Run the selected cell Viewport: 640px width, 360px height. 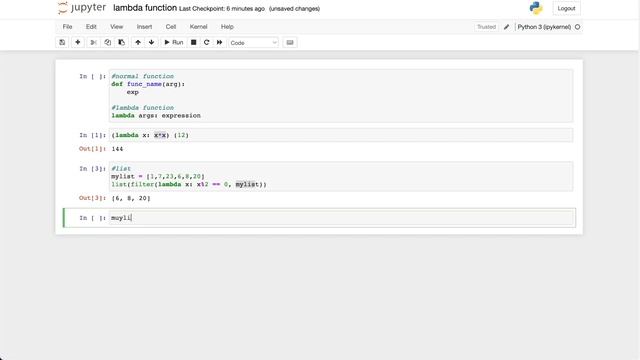tap(173, 42)
